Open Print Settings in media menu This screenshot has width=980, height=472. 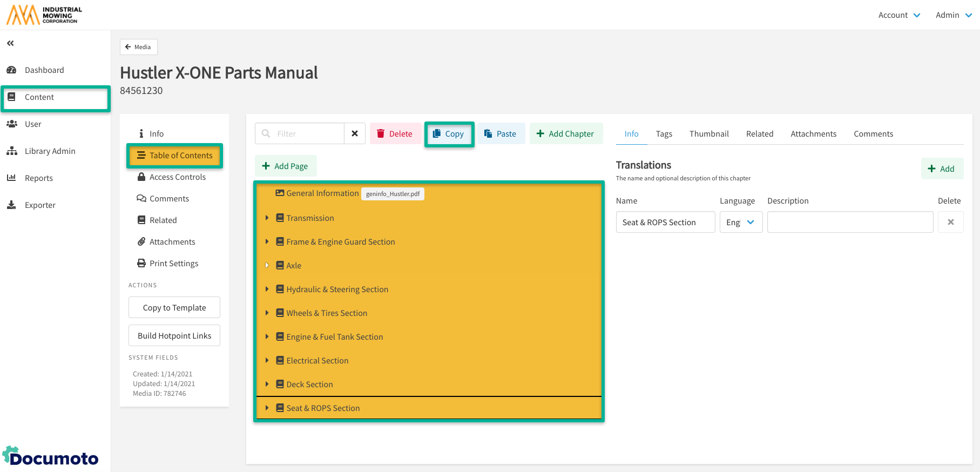click(173, 264)
